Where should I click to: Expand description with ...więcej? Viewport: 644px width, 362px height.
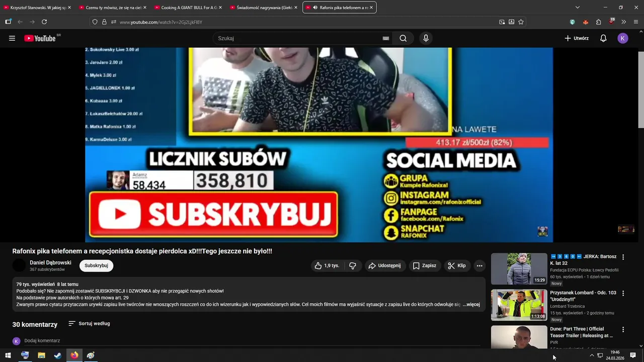(x=471, y=304)
